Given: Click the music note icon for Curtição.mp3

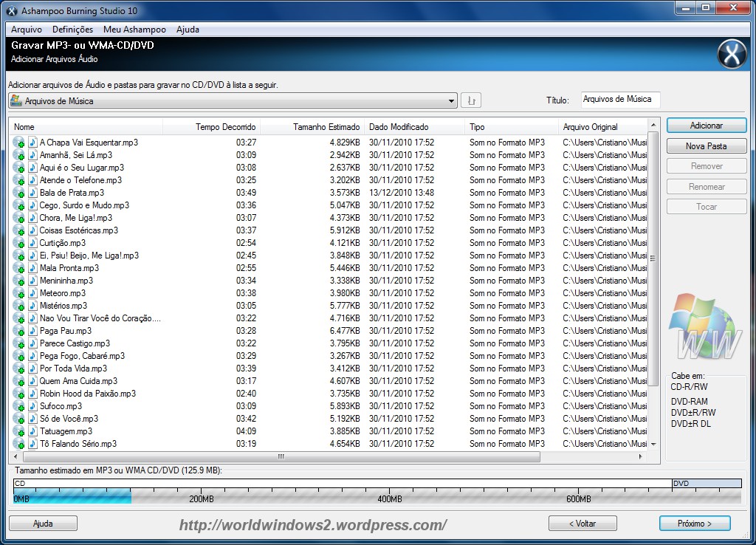Looking at the screenshot, I should coord(32,243).
